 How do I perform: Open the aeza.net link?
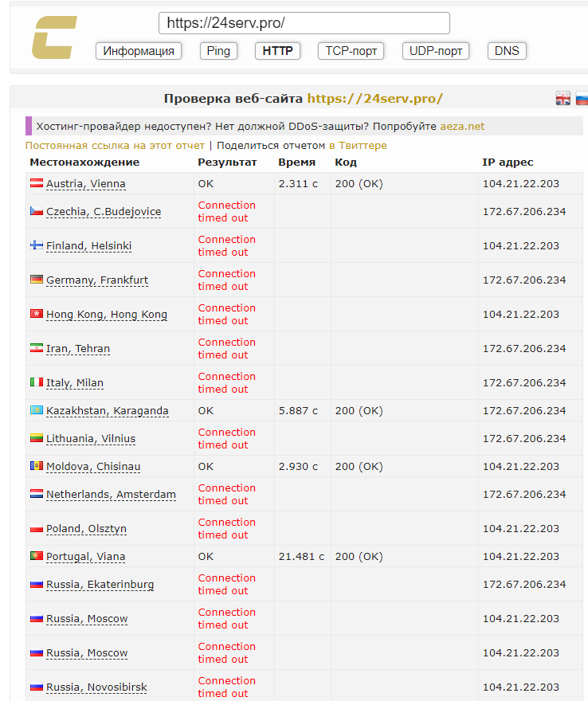click(x=462, y=126)
